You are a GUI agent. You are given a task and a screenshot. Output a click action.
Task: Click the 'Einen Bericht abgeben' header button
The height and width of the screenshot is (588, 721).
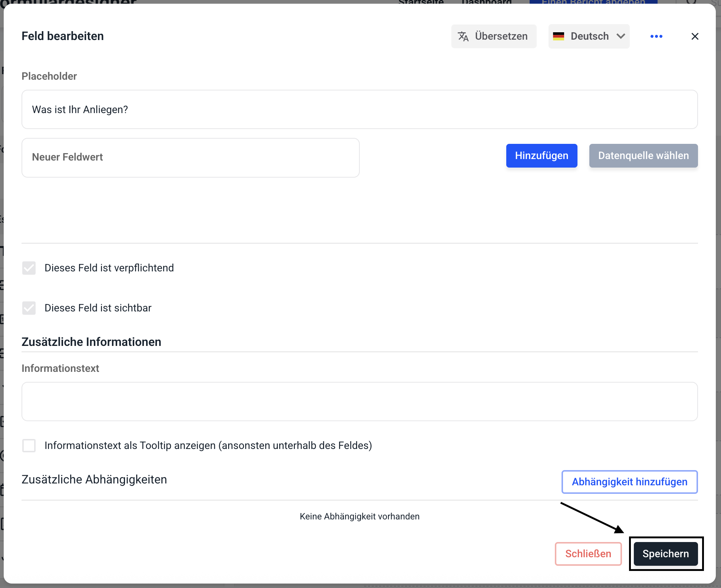click(x=593, y=2)
